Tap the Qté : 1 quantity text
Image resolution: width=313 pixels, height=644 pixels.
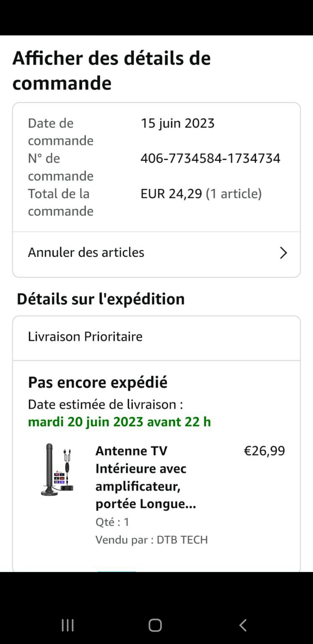112,522
